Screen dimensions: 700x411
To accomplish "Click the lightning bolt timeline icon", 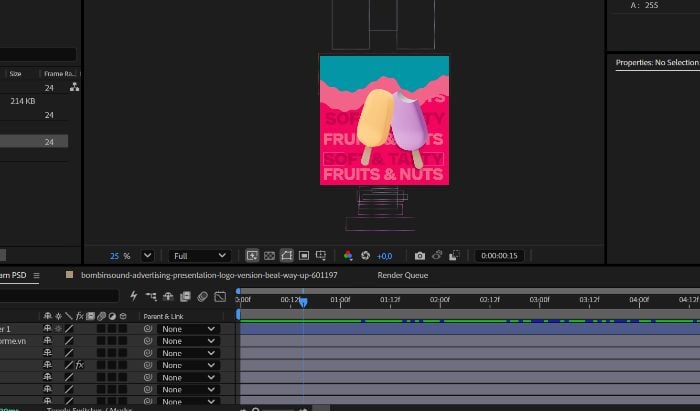I will pos(133,296).
